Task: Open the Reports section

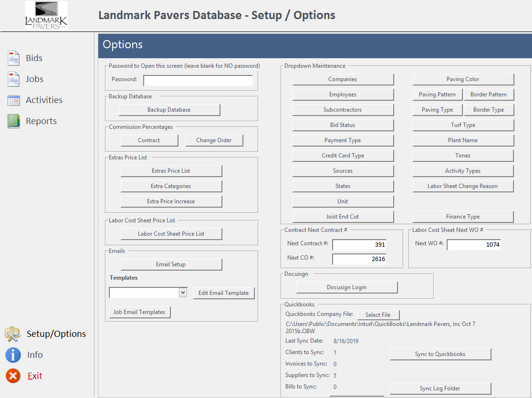Action: pos(42,121)
